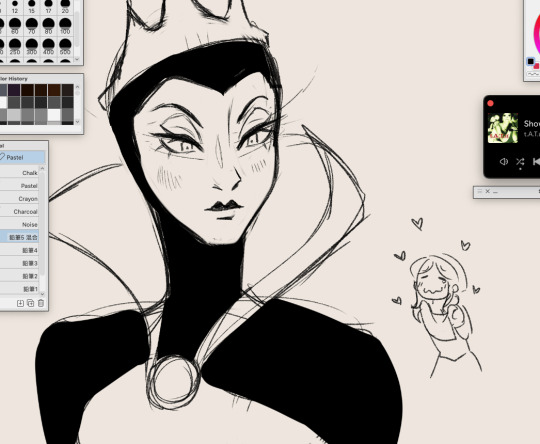540x444 pixels.
Task: Click the music player volume icon
Action: 503,162
